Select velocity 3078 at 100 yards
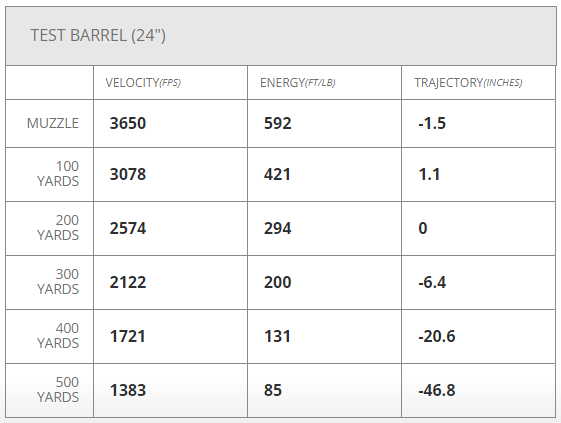The height and width of the screenshot is (423, 561). click(128, 174)
